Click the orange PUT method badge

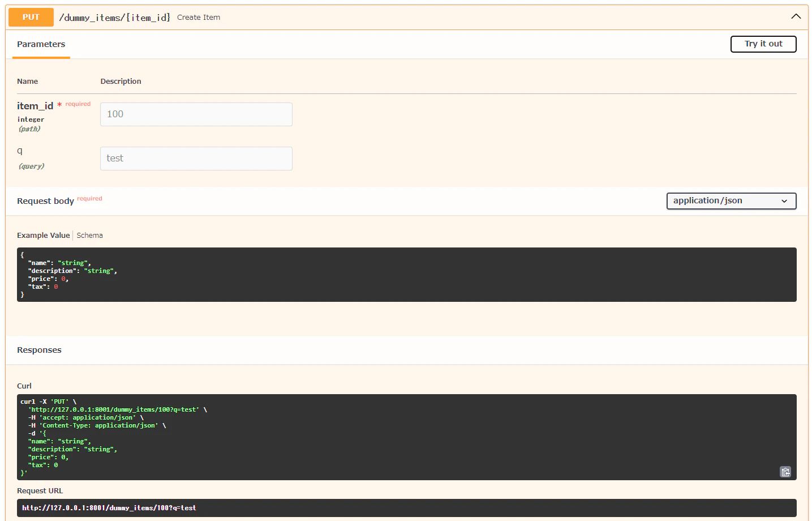pos(31,17)
